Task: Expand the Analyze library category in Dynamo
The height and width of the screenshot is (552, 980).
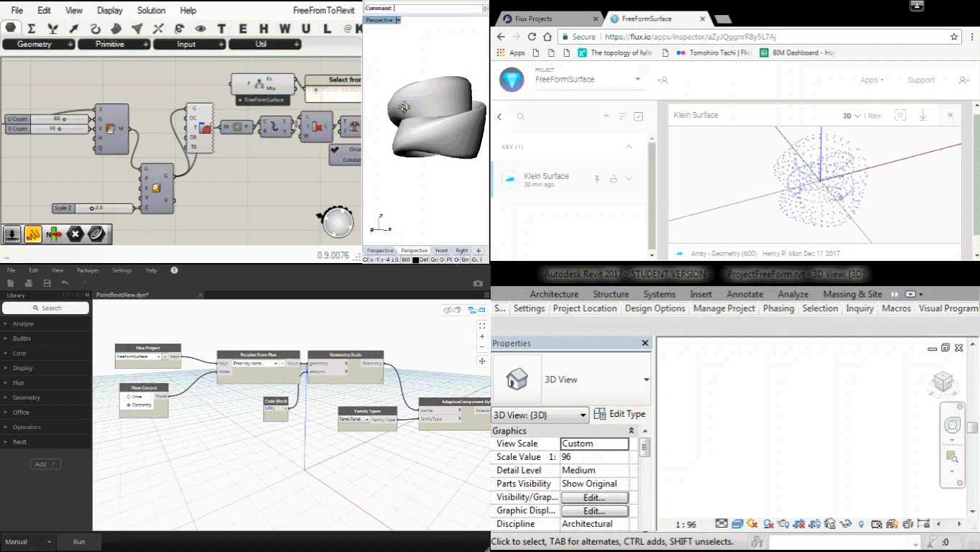Action: tap(46, 323)
